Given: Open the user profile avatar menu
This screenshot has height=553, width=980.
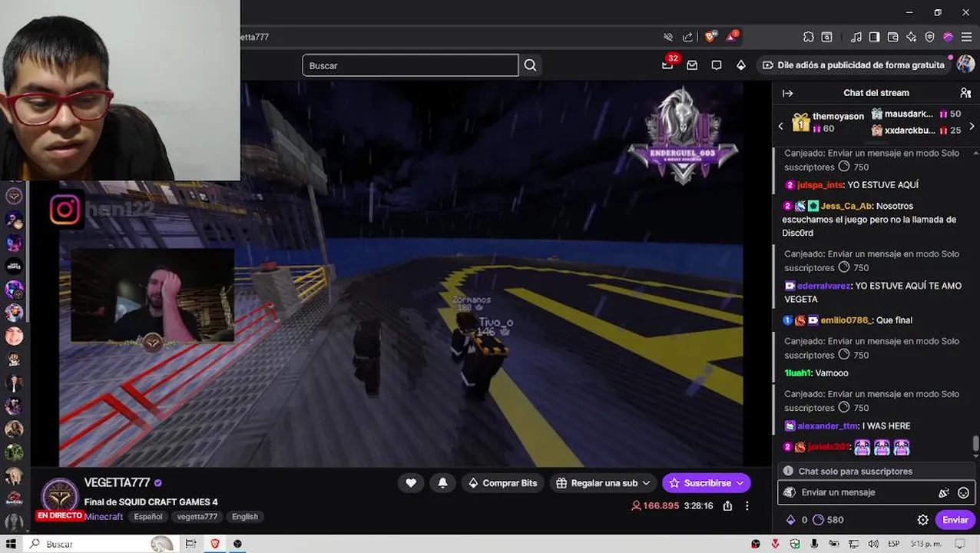Looking at the screenshot, I should point(965,65).
